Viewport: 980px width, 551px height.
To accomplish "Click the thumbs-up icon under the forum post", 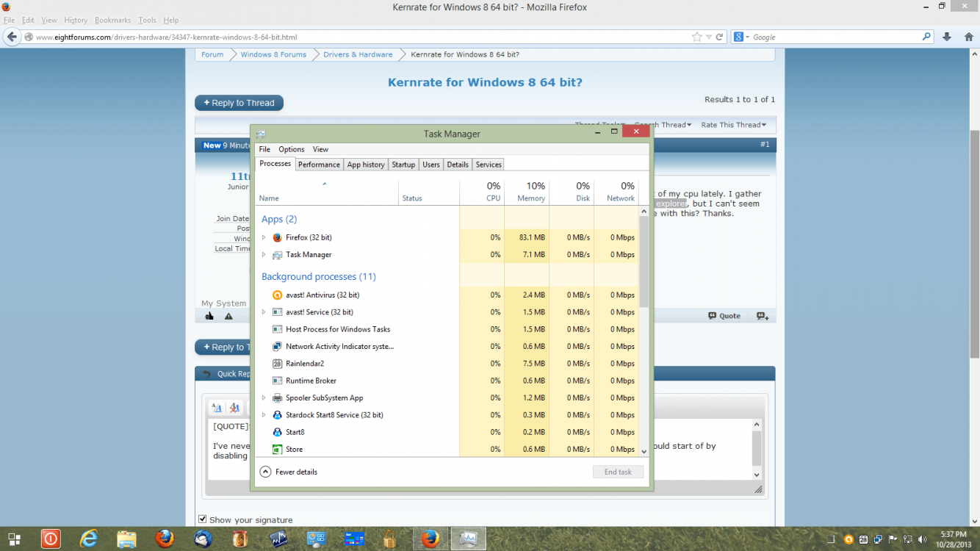I will (209, 316).
